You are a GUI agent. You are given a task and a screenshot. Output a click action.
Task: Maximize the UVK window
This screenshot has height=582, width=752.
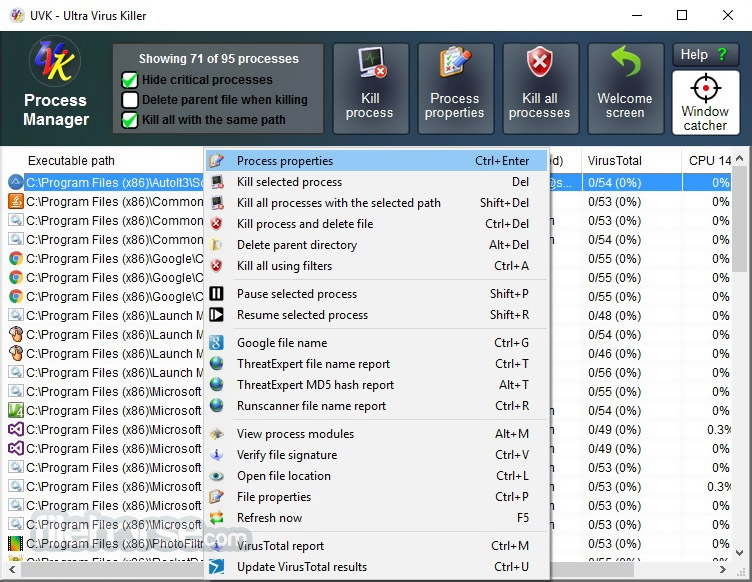[x=682, y=15]
